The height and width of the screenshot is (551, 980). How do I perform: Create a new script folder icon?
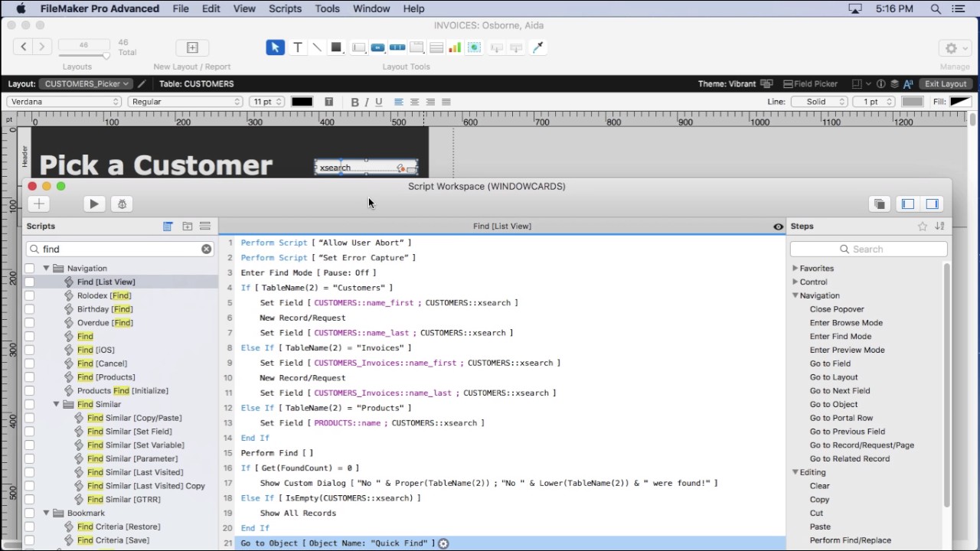click(187, 226)
